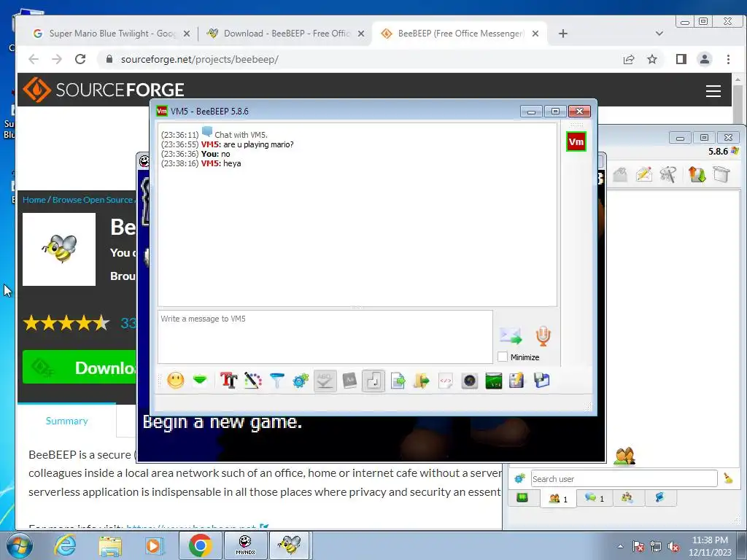Select the Summary tab on SourceForge
Screen dimensions: 747x560
pos(66,421)
